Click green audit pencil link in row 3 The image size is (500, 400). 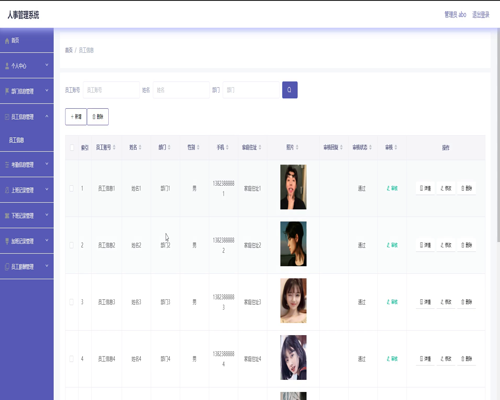click(392, 302)
